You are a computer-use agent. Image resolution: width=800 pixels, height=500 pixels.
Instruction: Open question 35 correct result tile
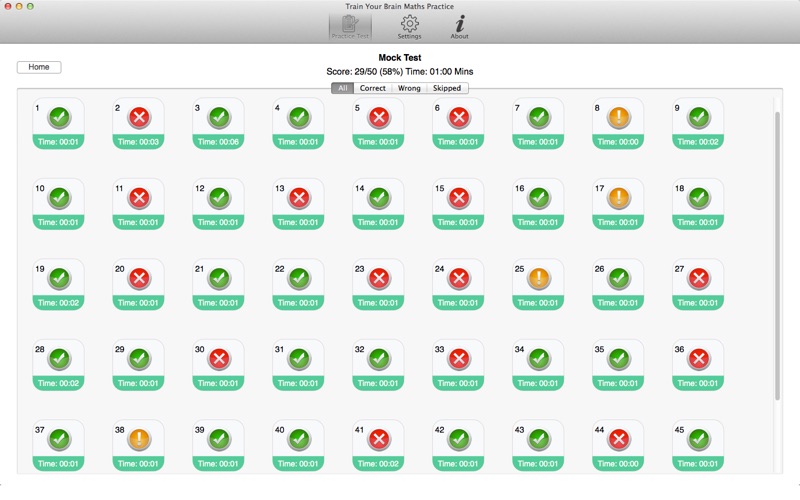618,365
